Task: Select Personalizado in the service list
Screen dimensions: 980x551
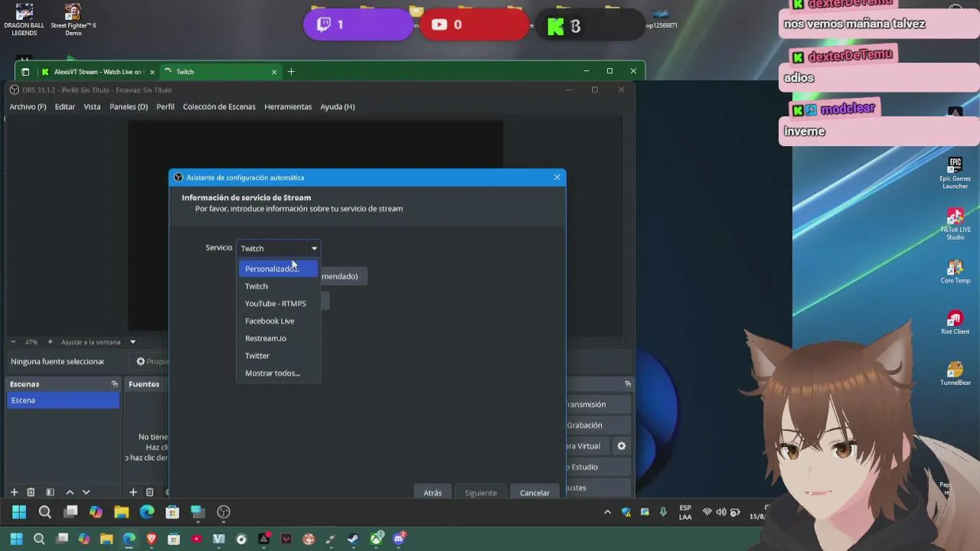Action: pos(278,269)
